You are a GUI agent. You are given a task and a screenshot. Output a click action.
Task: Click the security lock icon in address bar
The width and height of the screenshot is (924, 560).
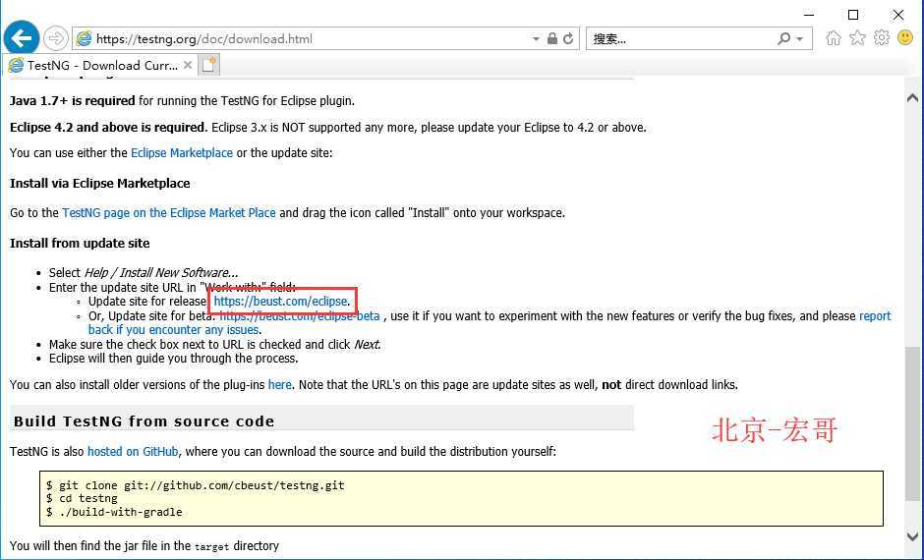point(552,39)
